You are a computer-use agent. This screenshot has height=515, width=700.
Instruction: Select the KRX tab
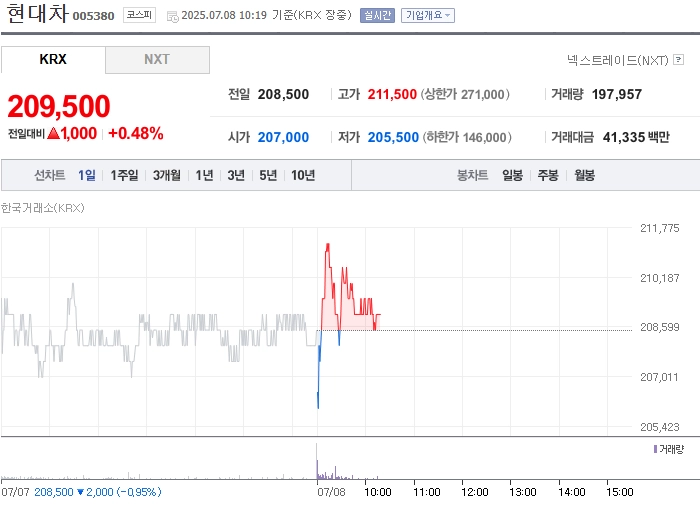[x=53, y=59]
